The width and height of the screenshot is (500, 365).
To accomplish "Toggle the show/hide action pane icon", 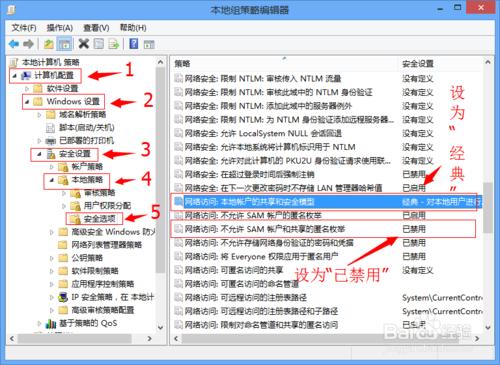I will click(149, 44).
